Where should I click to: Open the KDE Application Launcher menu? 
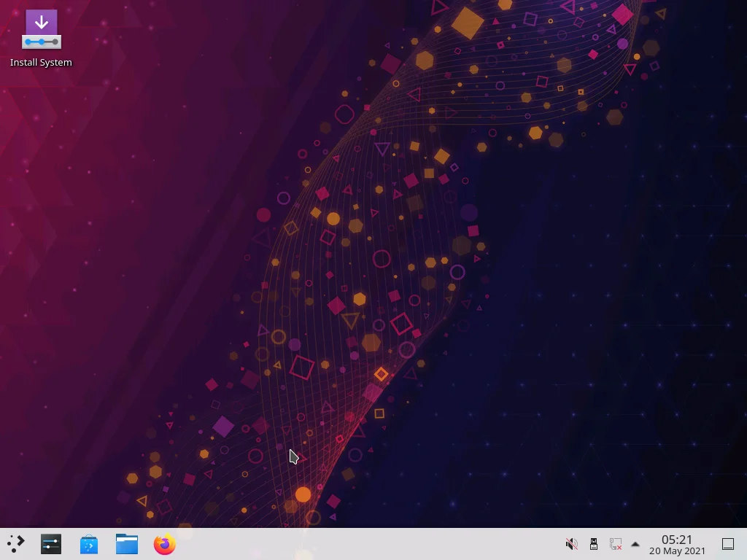(x=15, y=544)
